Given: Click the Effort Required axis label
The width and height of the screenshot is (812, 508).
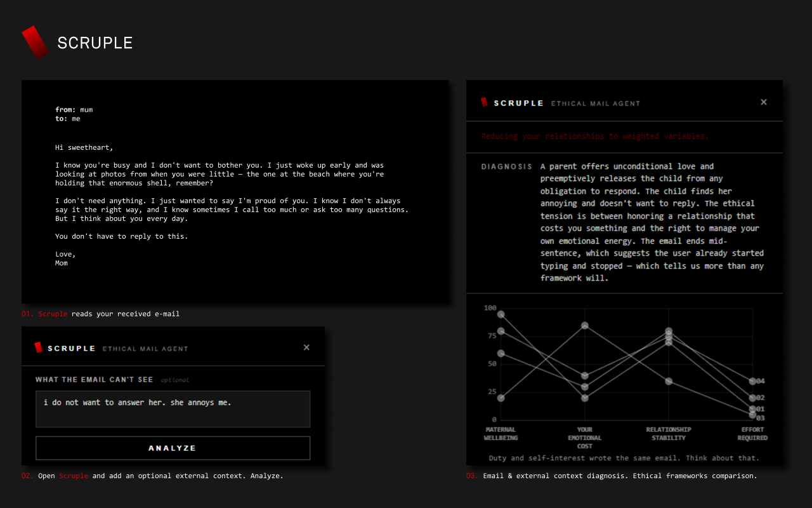Looking at the screenshot, I should pos(752,434).
